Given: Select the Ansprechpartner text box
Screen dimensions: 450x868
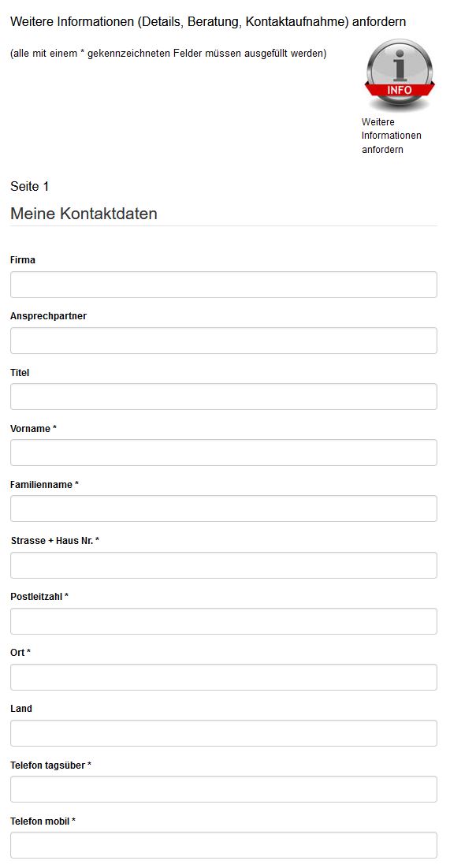Looking at the screenshot, I should pyautogui.click(x=224, y=341).
